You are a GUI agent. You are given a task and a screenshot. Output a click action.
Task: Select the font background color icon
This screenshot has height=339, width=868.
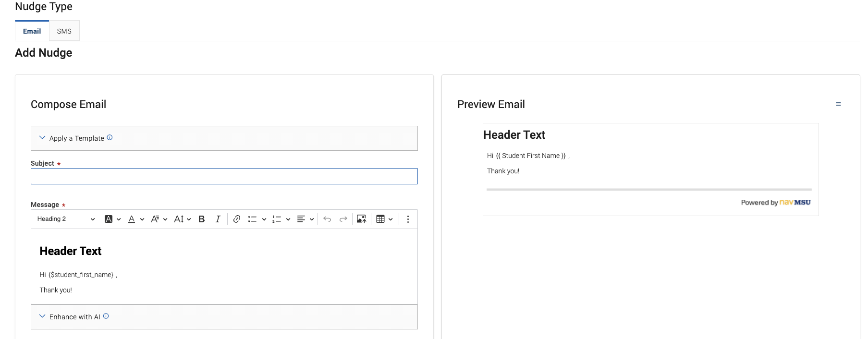[109, 219]
